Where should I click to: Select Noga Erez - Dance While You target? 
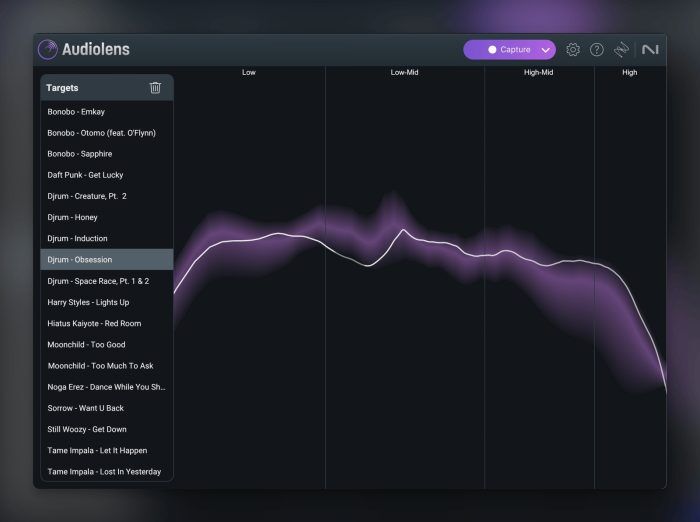click(106, 387)
